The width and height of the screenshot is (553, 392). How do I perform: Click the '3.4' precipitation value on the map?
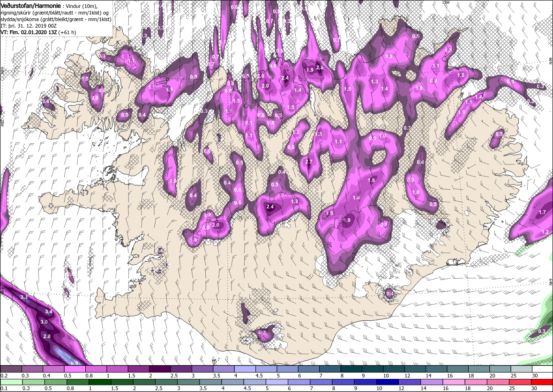[49, 311]
